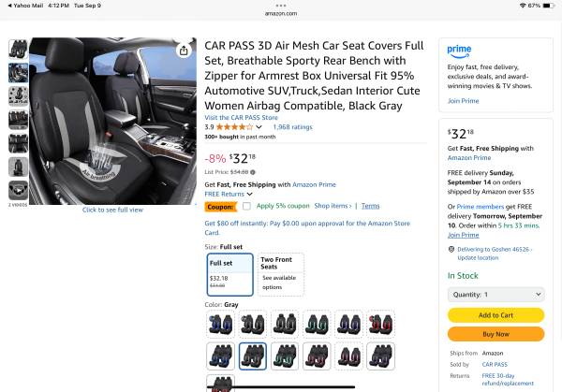The width and height of the screenshot is (562, 392).
Task: Tap the Prime logo
Action: tap(459, 51)
